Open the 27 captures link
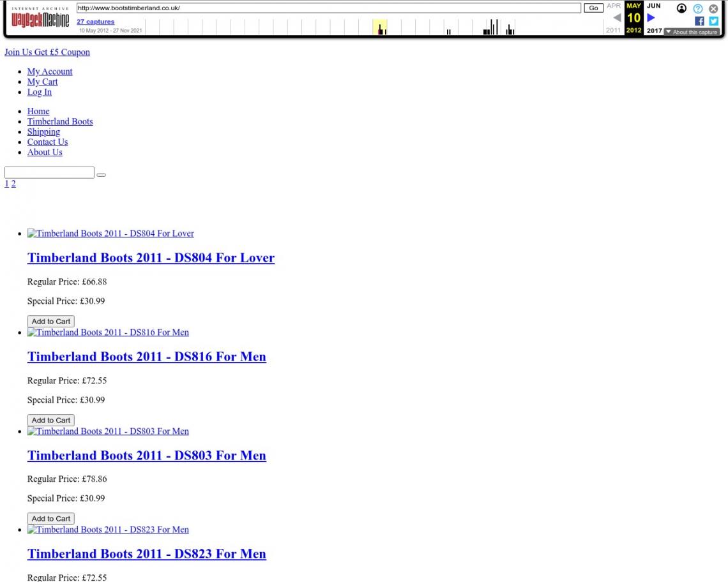 (95, 21)
